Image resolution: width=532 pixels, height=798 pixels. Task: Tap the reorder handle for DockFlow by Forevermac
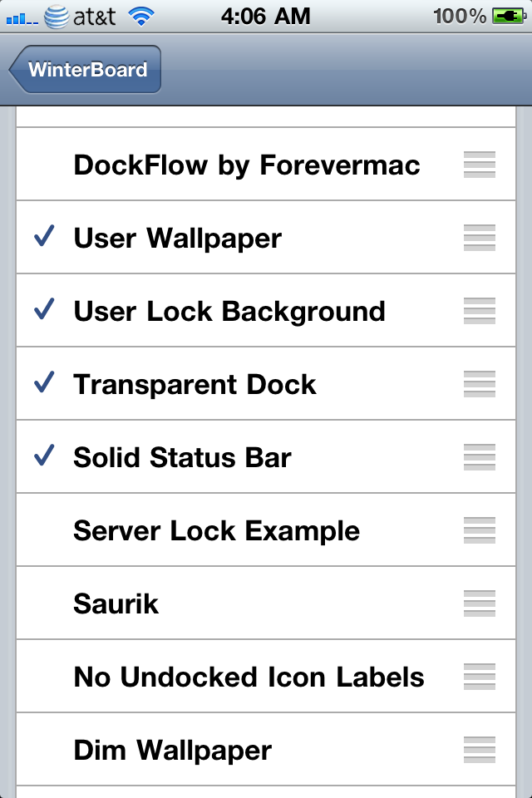(479, 165)
